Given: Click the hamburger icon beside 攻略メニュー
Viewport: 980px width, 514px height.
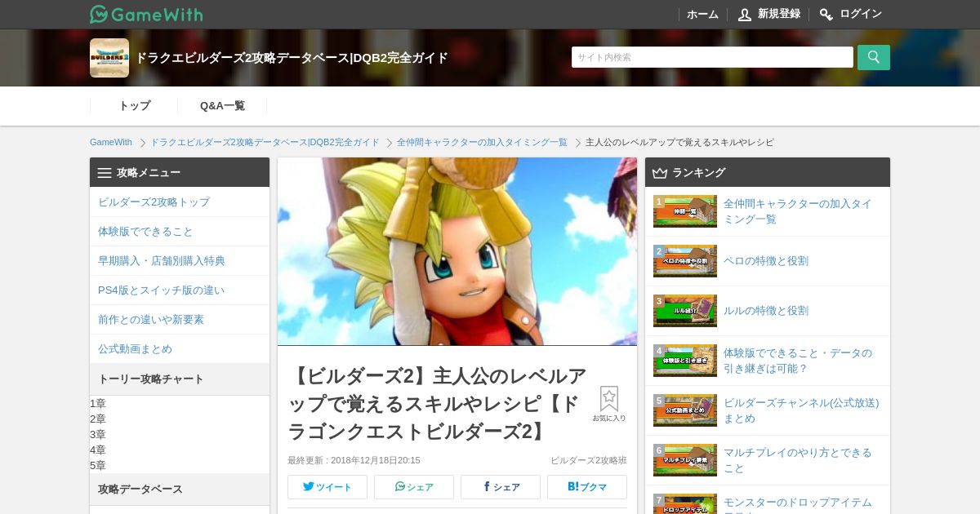Looking at the screenshot, I should pos(105,173).
